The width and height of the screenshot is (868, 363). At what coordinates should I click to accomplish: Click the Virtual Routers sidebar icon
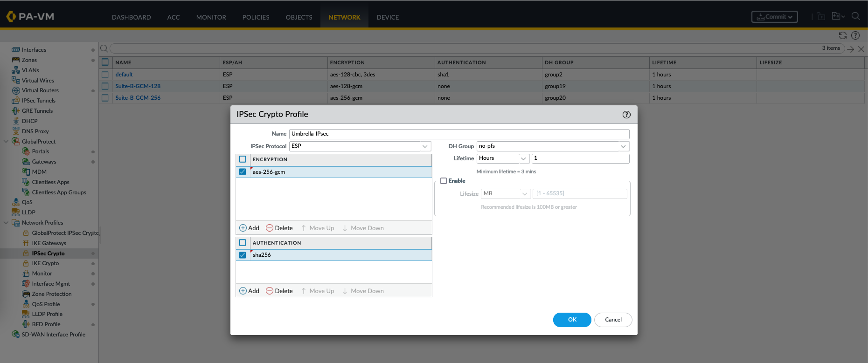pyautogui.click(x=16, y=90)
